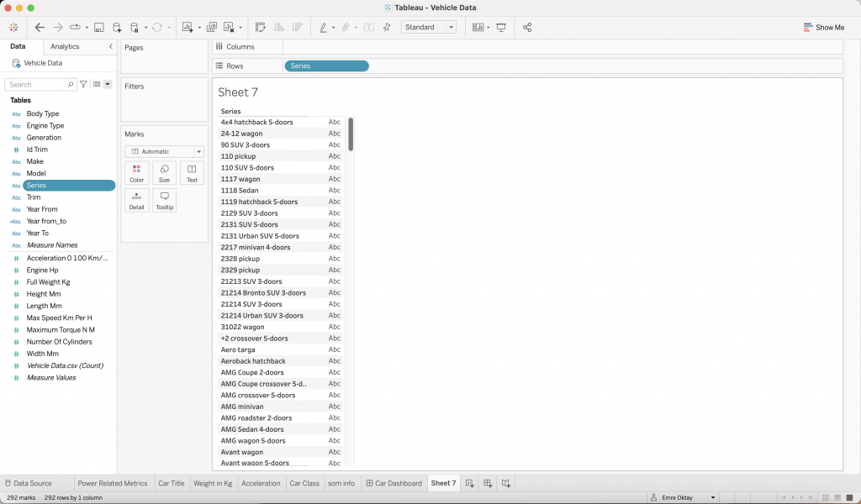
Task: Click the Add new data source icon
Action: (x=117, y=28)
